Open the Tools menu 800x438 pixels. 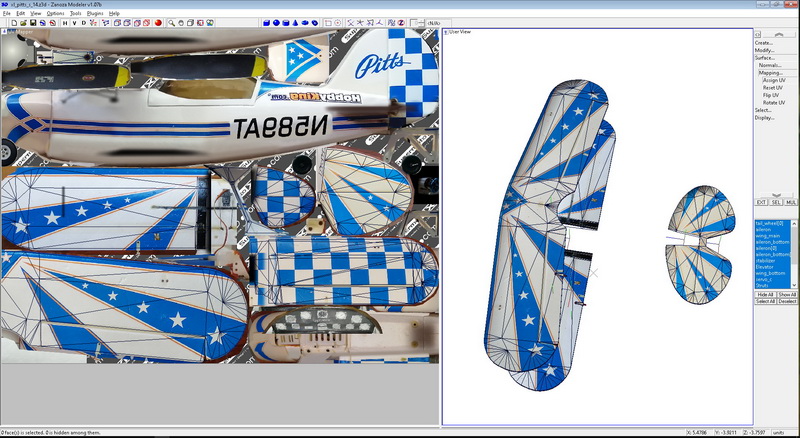coord(76,13)
